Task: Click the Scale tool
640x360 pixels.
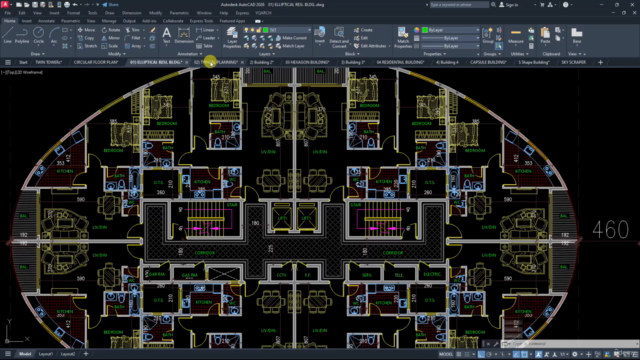Action: [x=110, y=46]
